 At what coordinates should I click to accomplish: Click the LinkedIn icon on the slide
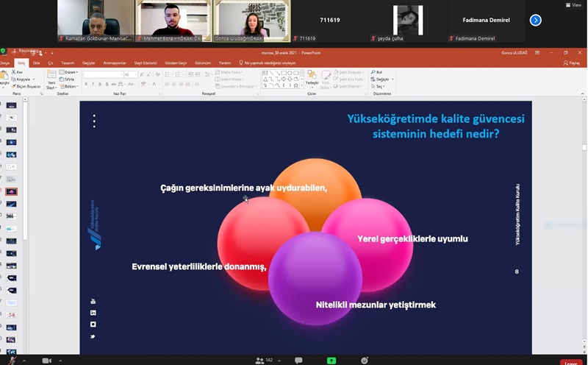[93, 313]
